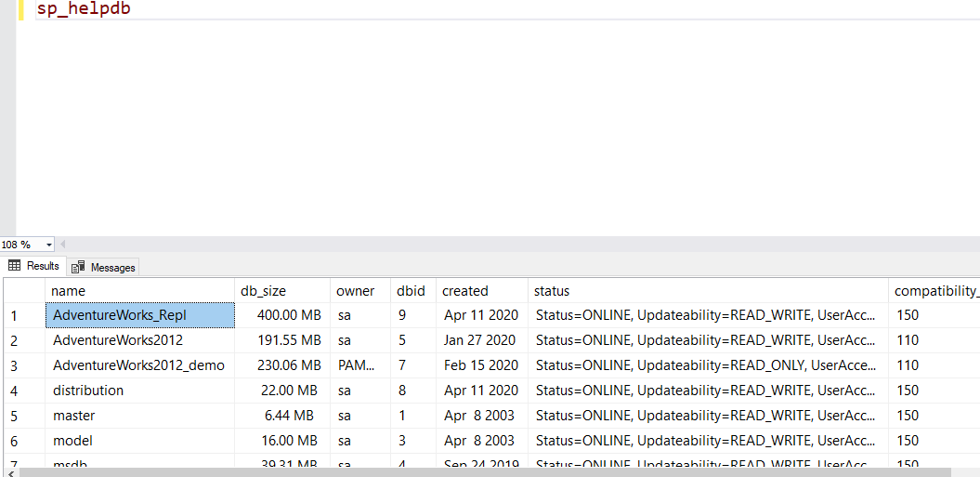Click the PAM... owner cell
Image resolution: width=980 pixels, height=477 pixels.
(x=360, y=365)
